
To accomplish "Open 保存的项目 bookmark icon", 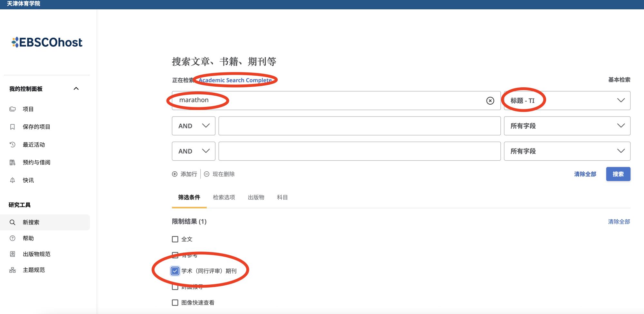I will pyautogui.click(x=13, y=127).
